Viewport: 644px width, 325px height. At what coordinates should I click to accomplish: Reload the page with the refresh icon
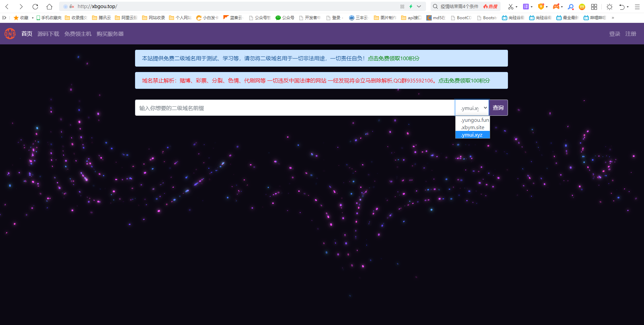point(35,6)
